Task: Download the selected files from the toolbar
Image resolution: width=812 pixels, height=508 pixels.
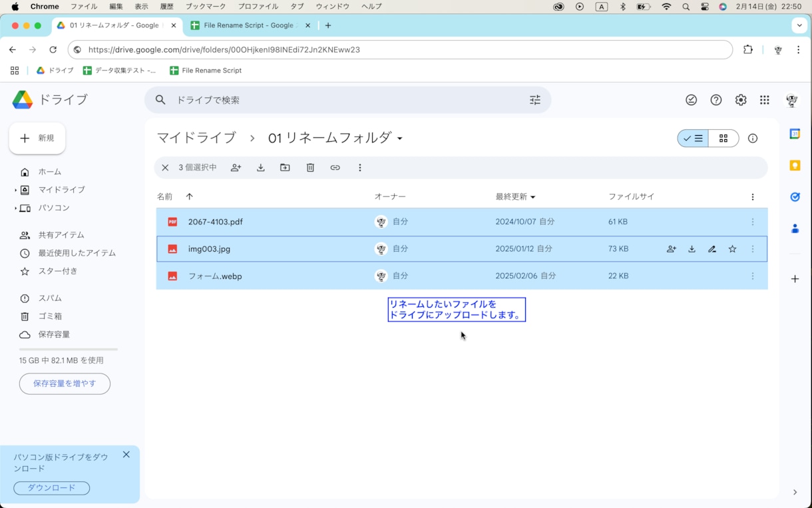Action: click(x=261, y=168)
